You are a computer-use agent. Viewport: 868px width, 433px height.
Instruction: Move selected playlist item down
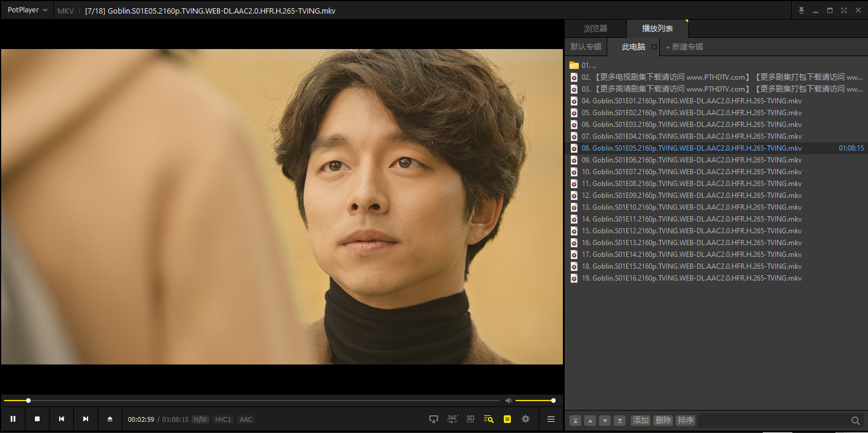click(x=605, y=421)
